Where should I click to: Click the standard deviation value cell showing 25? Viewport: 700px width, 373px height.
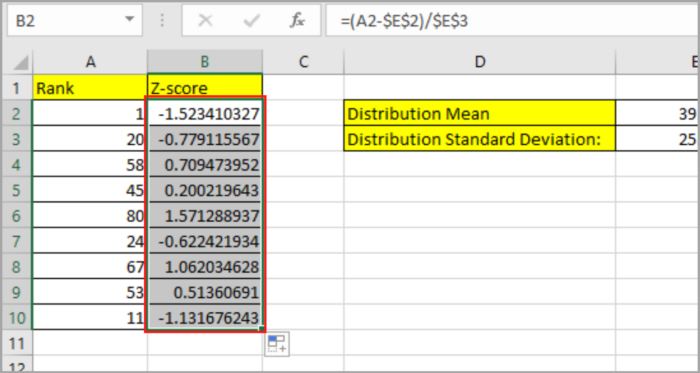tap(657, 139)
